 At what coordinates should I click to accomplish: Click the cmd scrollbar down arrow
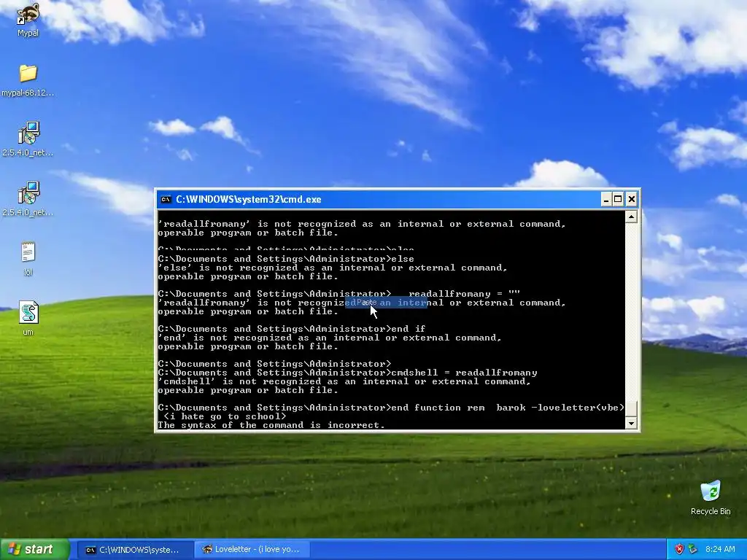[631, 424]
